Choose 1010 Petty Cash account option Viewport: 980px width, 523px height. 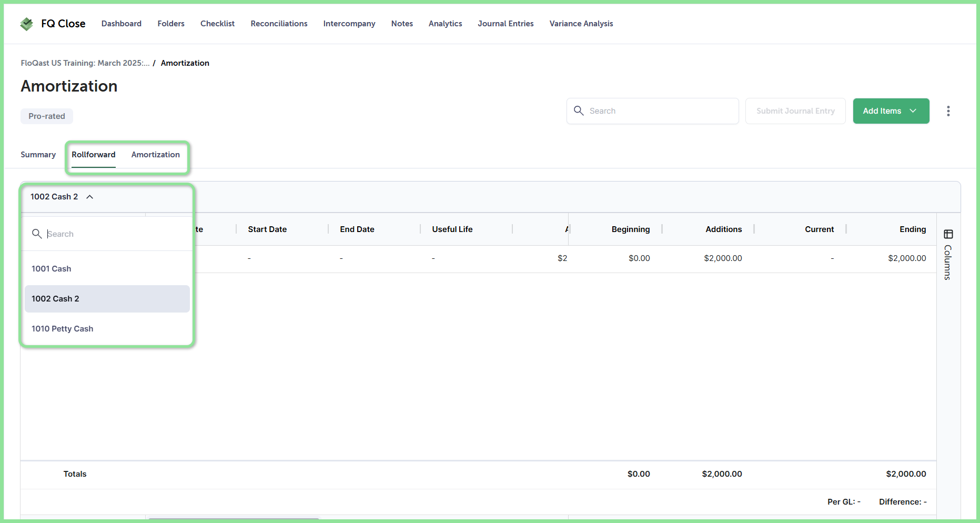point(107,329)
